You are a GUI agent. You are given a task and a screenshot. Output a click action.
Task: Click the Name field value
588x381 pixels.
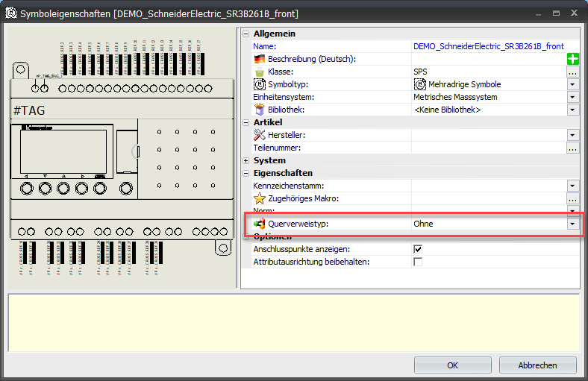tap(488, 46)
